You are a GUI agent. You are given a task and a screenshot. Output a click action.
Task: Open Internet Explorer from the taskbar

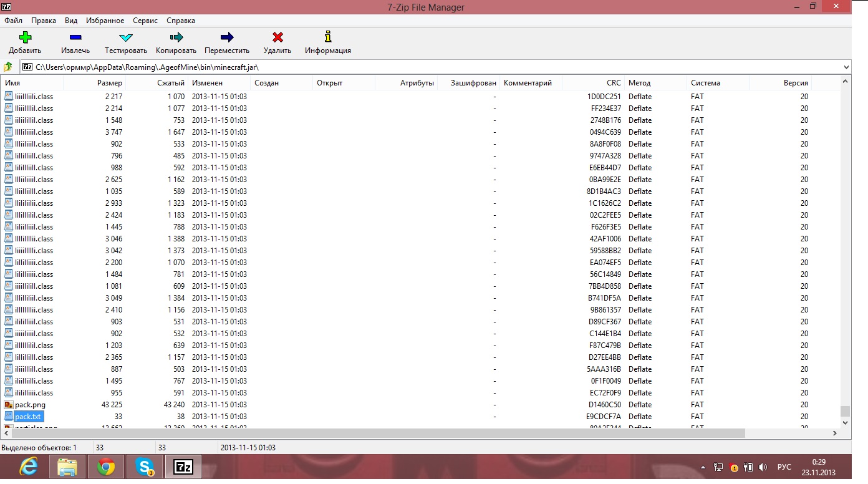[28, 467]
